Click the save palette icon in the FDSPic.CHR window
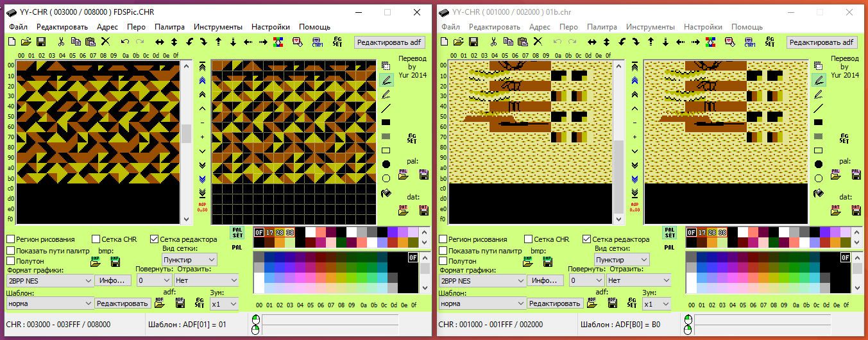 click(423, 174)
